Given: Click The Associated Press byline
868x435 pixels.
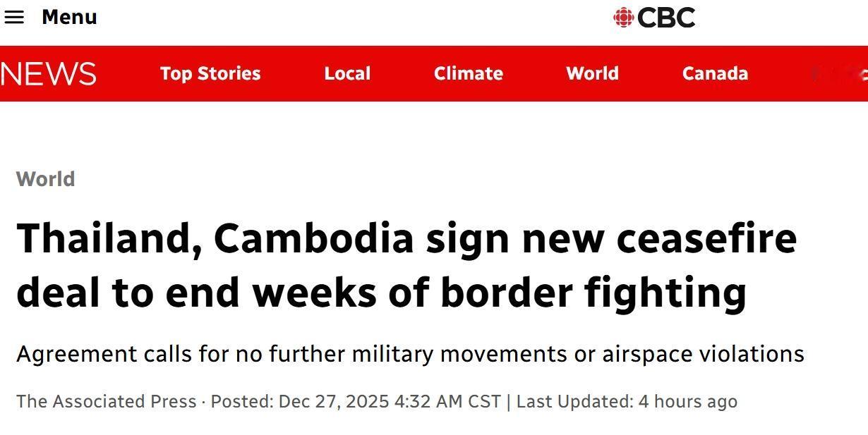Looking at the screenshot, I should 104,400.
